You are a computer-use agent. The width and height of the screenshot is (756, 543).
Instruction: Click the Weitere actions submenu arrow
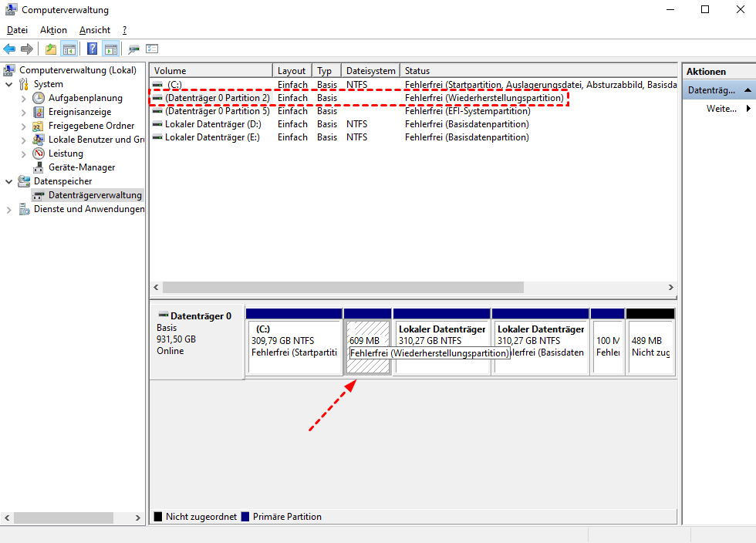[748, 109]
